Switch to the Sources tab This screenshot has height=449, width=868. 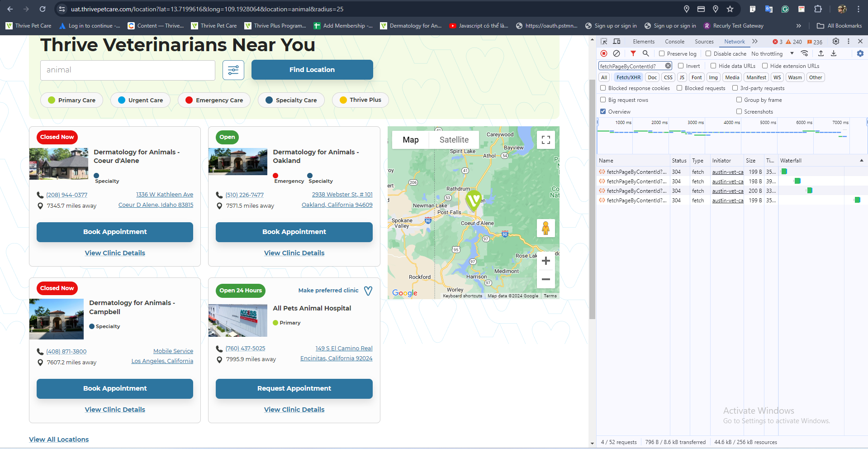(x=704, y=41)
